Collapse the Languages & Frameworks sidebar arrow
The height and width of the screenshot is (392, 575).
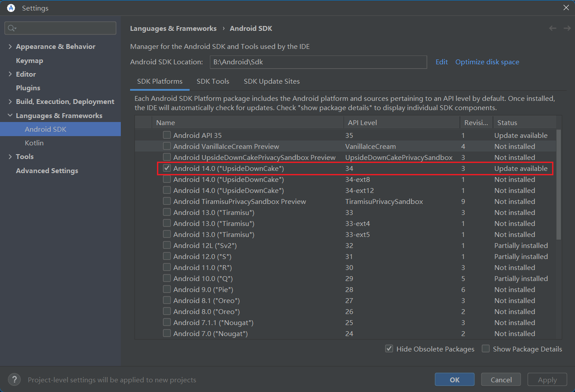[x=10, y=116]
